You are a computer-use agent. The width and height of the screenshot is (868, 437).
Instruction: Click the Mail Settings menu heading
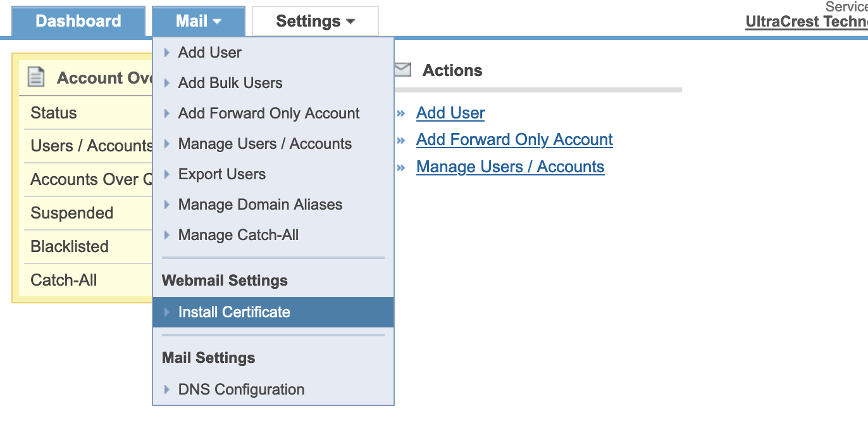[208, 358]
